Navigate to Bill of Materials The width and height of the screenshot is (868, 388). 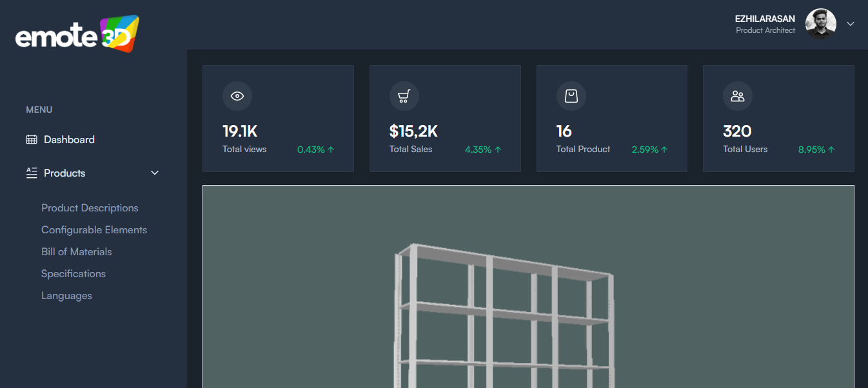[x=76, y=251]
